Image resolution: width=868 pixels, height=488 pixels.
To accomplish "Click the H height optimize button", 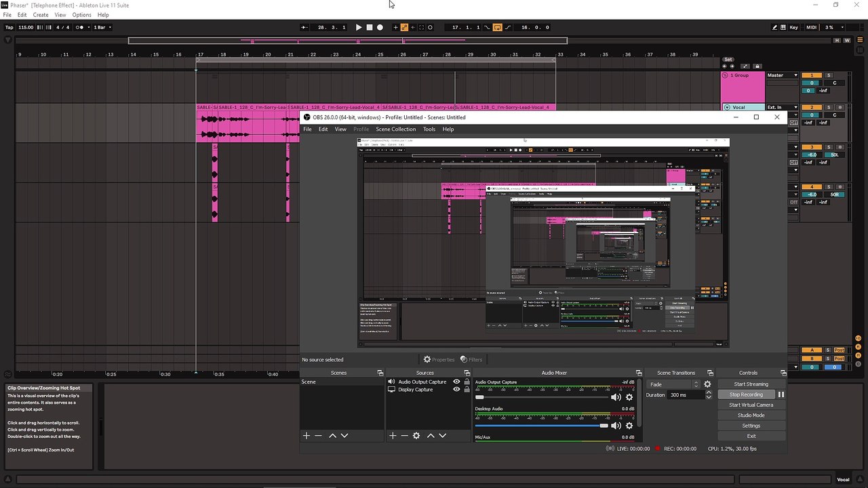I will 838,41.
